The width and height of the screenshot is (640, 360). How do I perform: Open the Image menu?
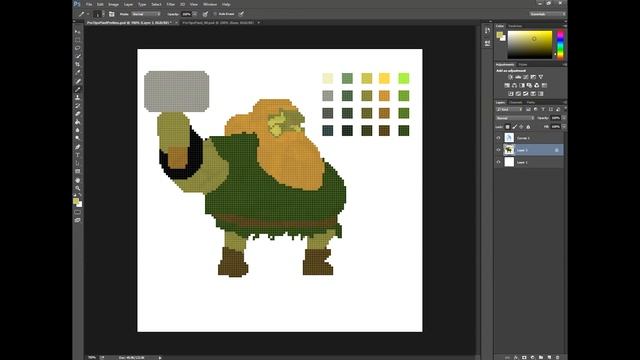[113, 4]
